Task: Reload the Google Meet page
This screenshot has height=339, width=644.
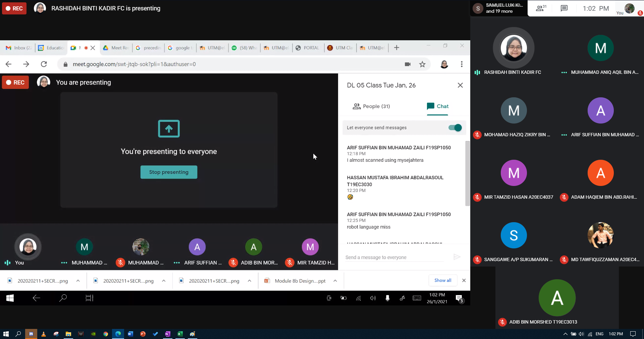Action: 44,64
